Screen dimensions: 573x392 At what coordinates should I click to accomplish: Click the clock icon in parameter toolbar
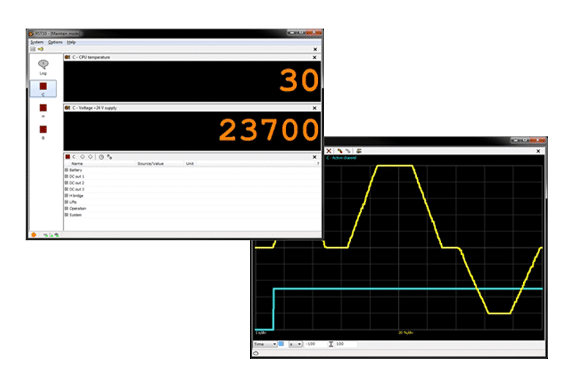click(101, 157)
